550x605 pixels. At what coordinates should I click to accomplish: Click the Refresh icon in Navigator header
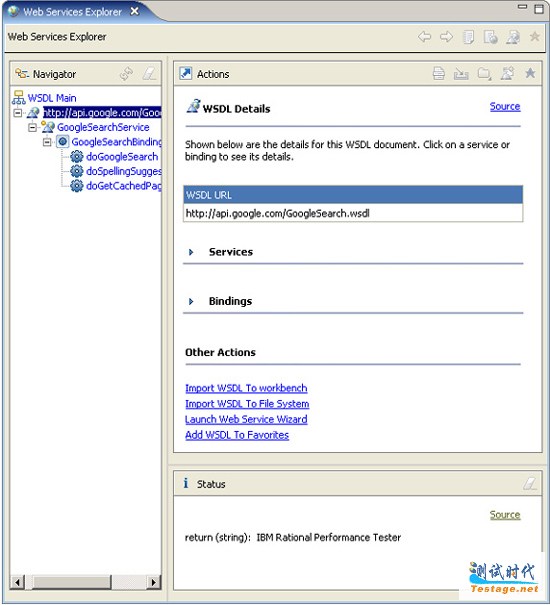pos(126,73)
